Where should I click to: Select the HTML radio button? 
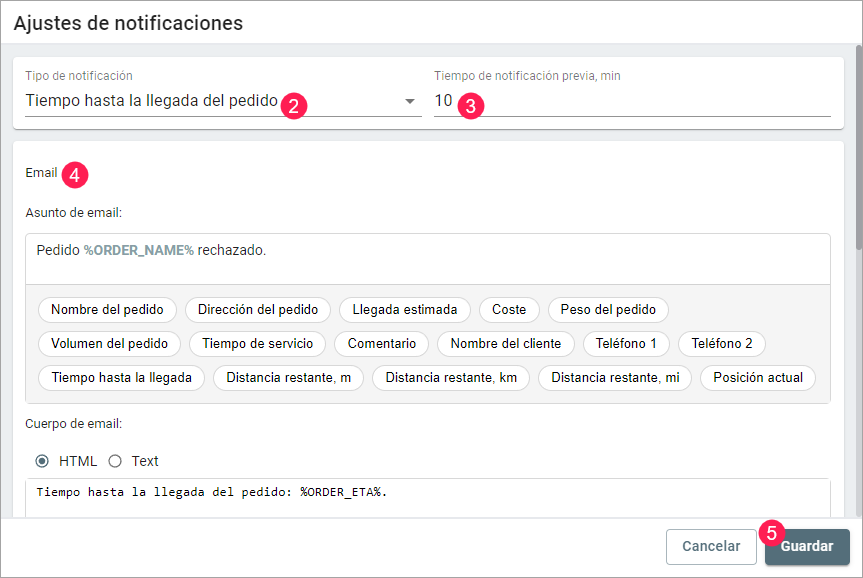[x=42, y=461]
